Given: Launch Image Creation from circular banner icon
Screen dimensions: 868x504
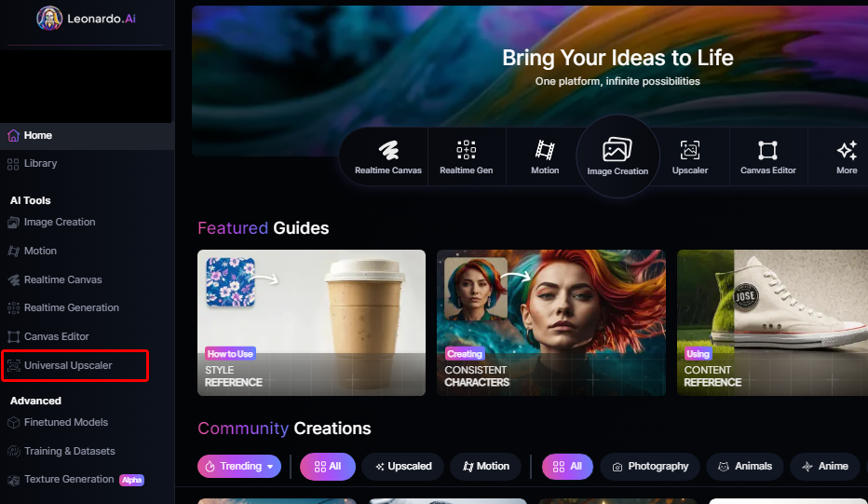Looking at the screenshot, I should pos(617,157).
